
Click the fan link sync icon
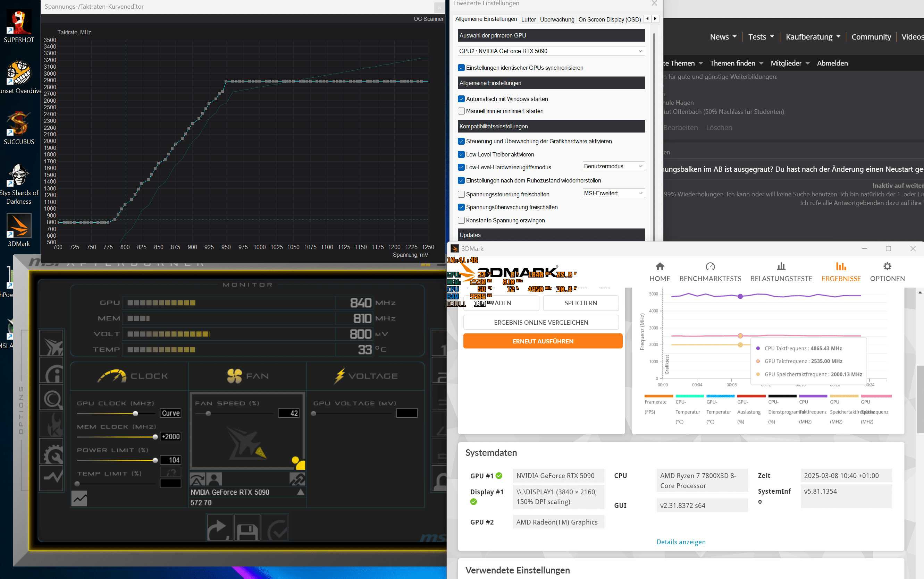click(297, 479)
